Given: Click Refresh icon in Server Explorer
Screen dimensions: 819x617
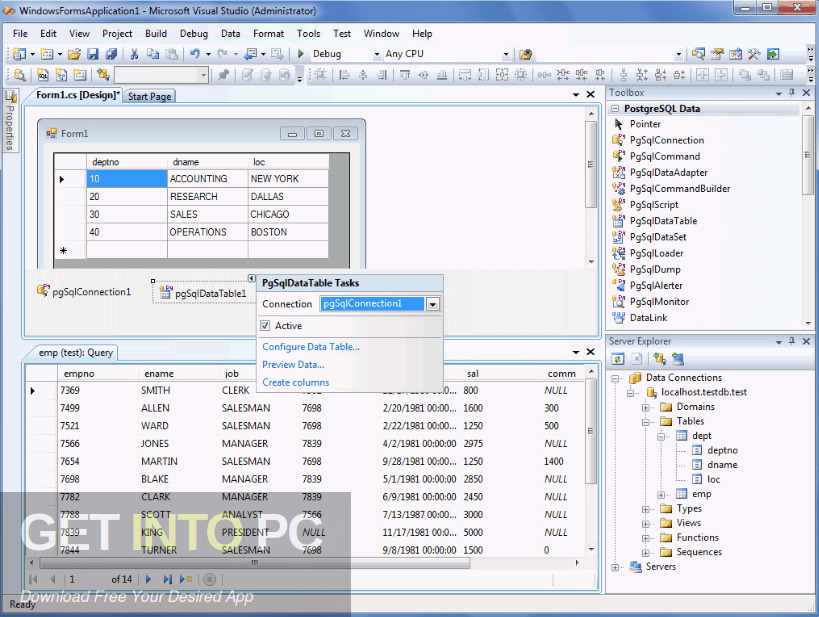Looking at the screenshot, I should [x=618, y=359].
